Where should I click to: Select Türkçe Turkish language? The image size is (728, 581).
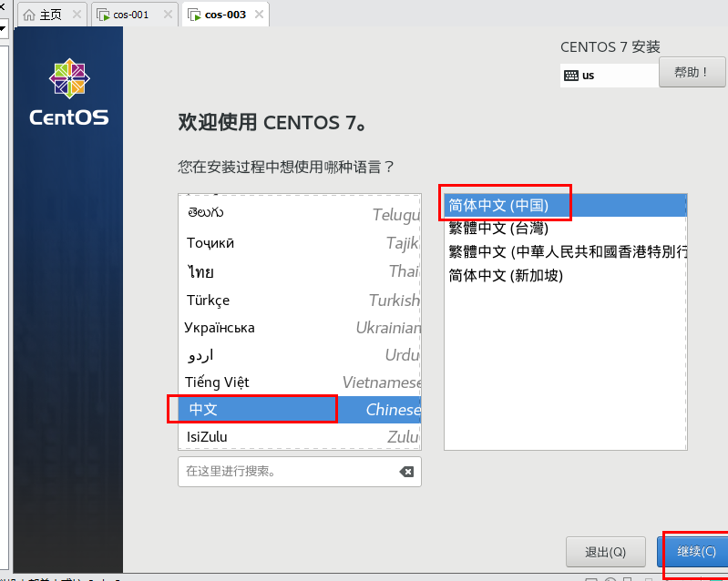coord(300,300)
